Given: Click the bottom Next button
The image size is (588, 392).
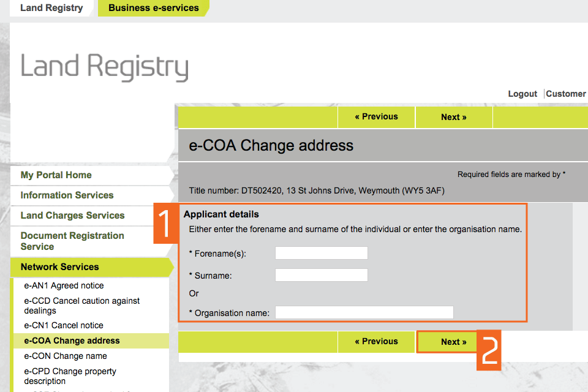Looking at the screenshot, I should 453,342.
